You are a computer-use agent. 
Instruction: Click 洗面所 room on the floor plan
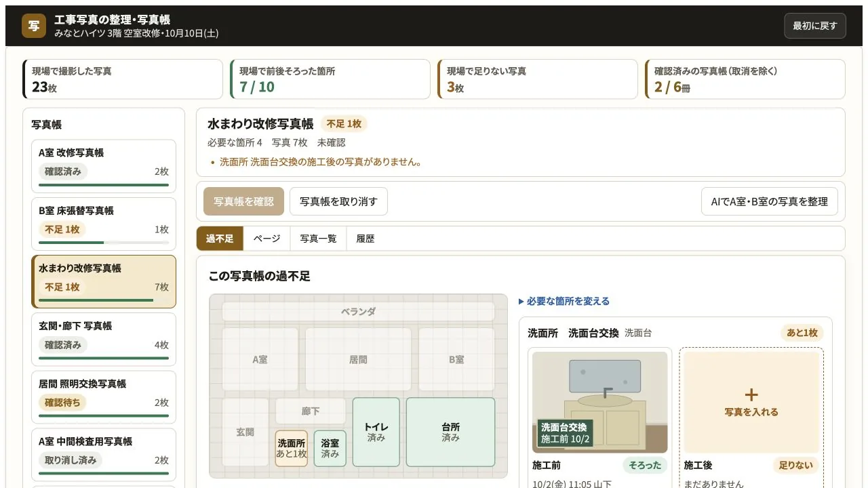pyautogui.click(x=292, y=449)
